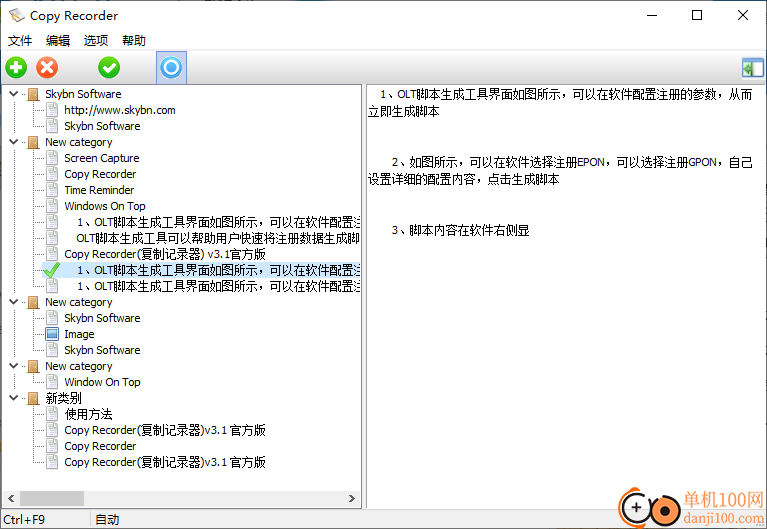This screenshot has height=529, width=767.
Task: Collapse the first New category node
Action: tap(14, 142)
